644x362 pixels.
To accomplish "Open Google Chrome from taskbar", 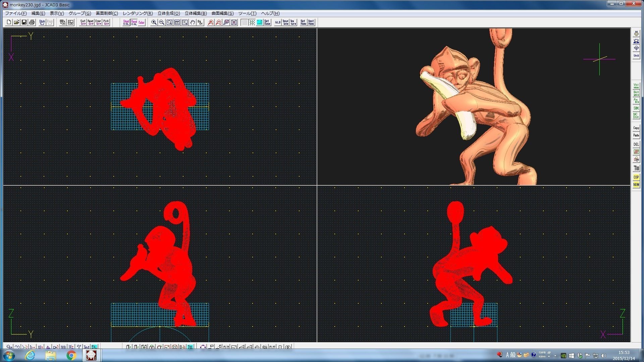I will click(71, 355).
